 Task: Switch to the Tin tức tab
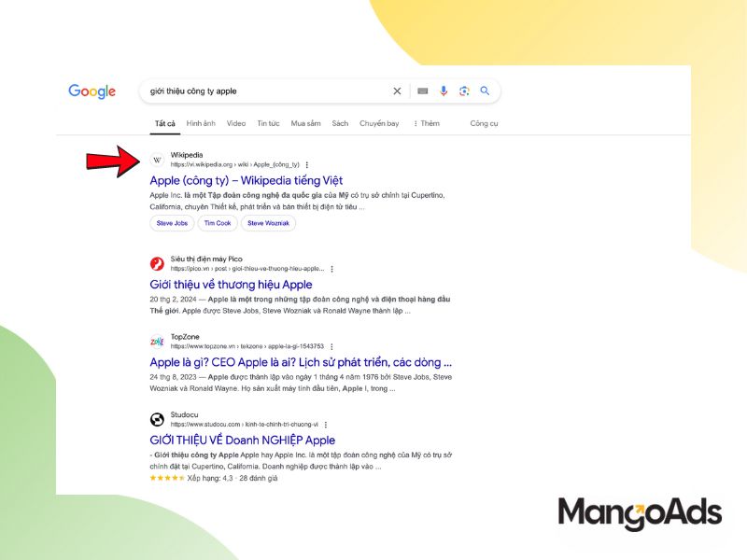[x=268, y=123]
